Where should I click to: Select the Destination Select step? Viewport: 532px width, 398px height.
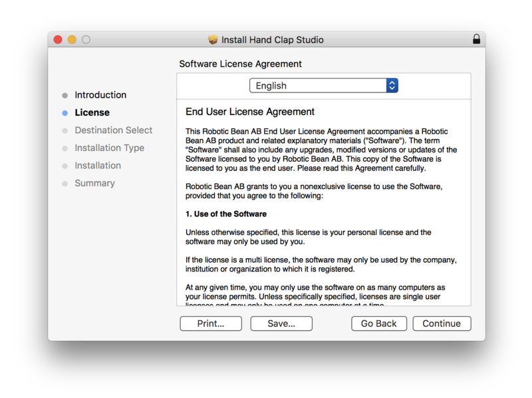(x=113, y=130)
